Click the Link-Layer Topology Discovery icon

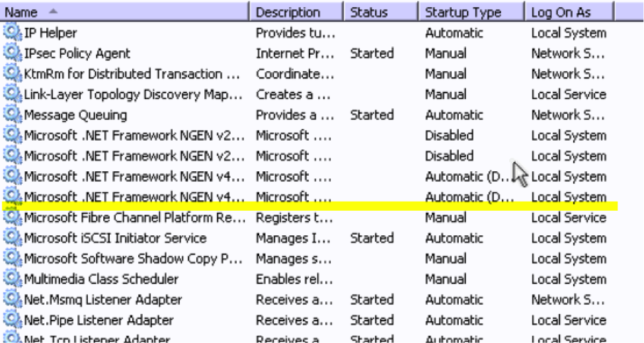tap(13, 95)
